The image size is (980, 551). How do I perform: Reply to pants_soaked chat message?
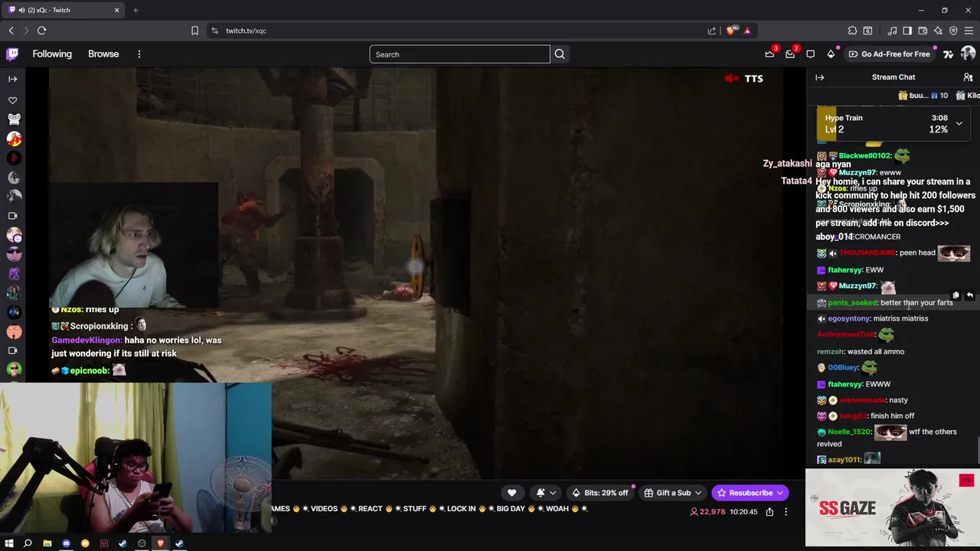click(969, 295)
